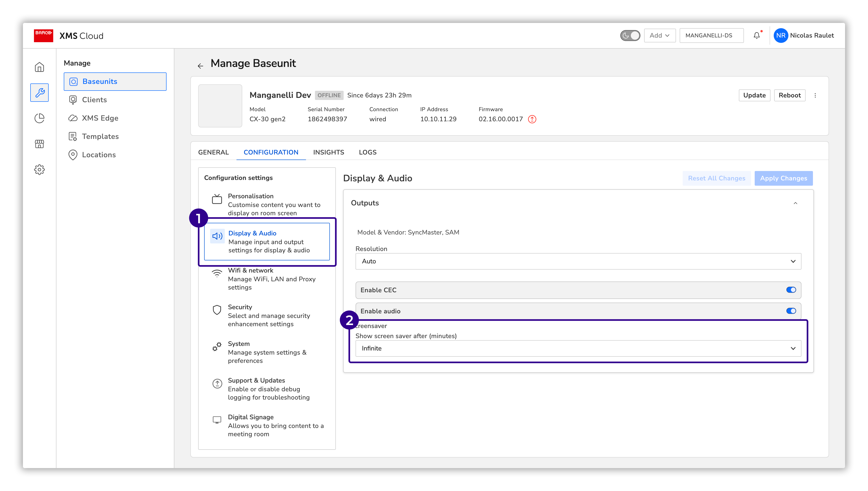
Task: Open the screen saver Infinite dropdown
Action: [x=578, y=348]
